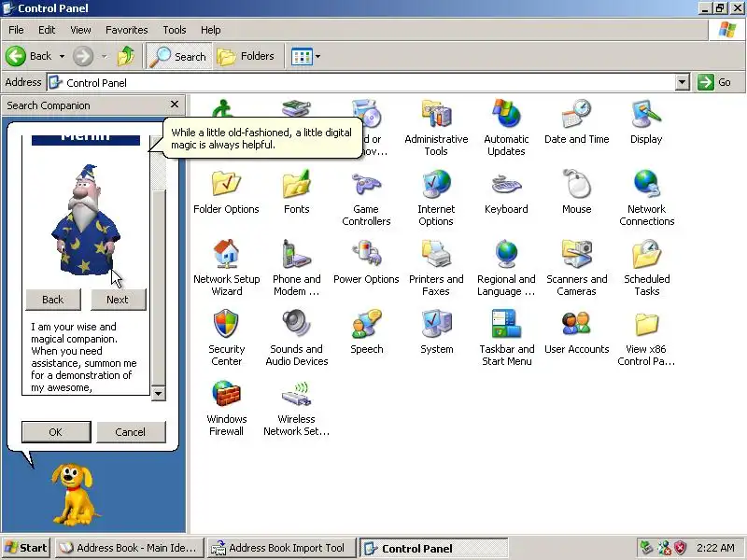Open Scheduled Tasks folder
This screenshot has width=747, height=560.
click(x=646, y=268)
